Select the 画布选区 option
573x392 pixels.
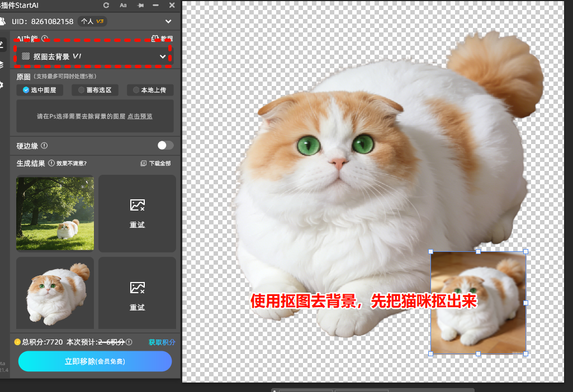point(95,90)
